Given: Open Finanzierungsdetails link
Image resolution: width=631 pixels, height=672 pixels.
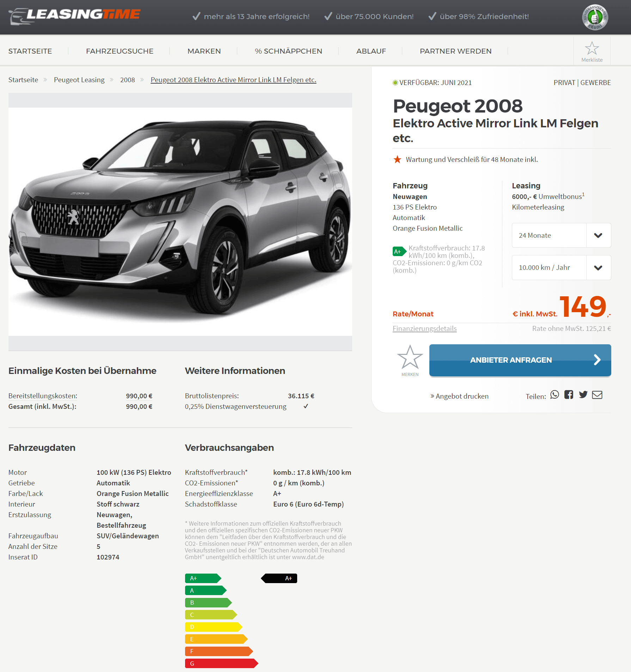Looking at the screenshot, I should click(424, 328).
